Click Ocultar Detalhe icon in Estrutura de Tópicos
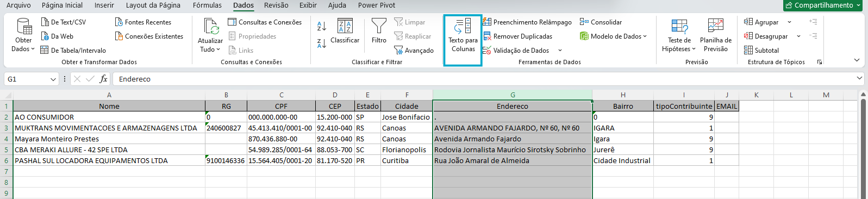Screen dimensions: 868x199 (813, 36)
